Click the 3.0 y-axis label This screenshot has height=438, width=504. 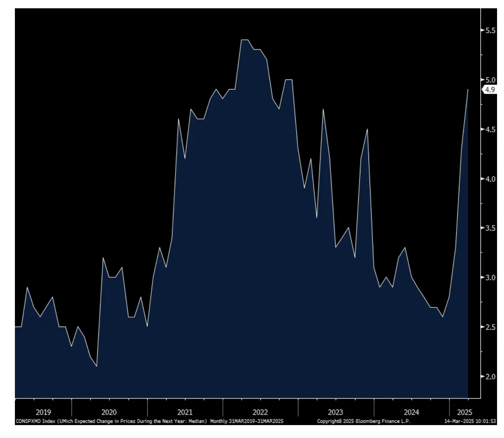(x=490, y=277)
